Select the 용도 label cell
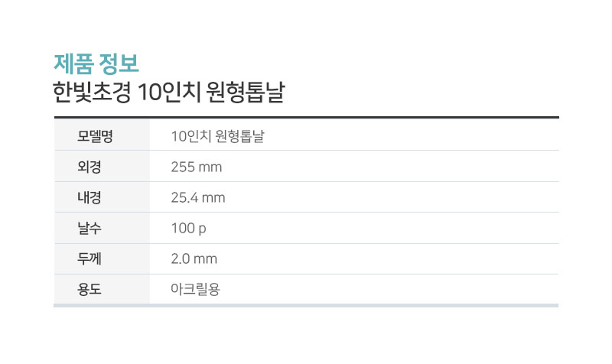612x364 pixels. (x=102, y=289)
